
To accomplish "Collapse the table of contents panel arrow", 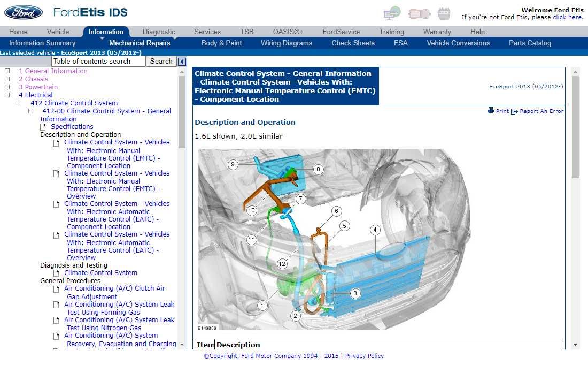I will (182, 62).
